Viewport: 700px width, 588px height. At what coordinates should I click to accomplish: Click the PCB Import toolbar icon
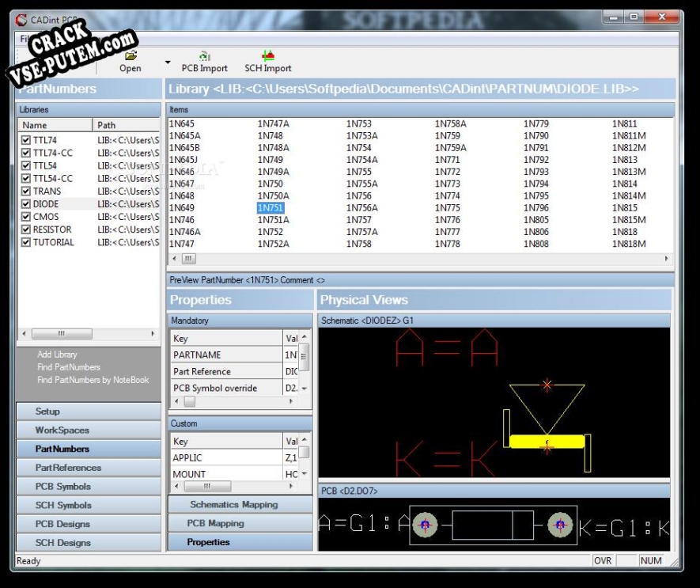[x=205, y=56]
